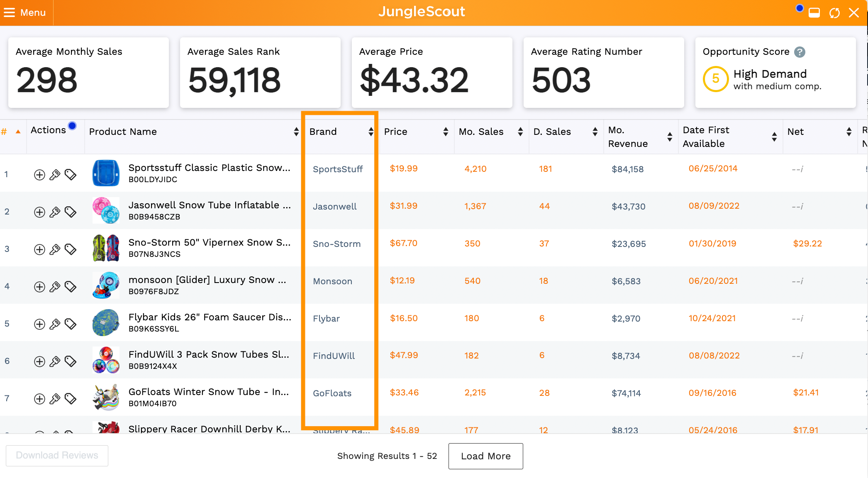The width and height of the screenshot is (868, 478).
Task: Sort table by Price column arrows
Action: (x=445, y=132)
